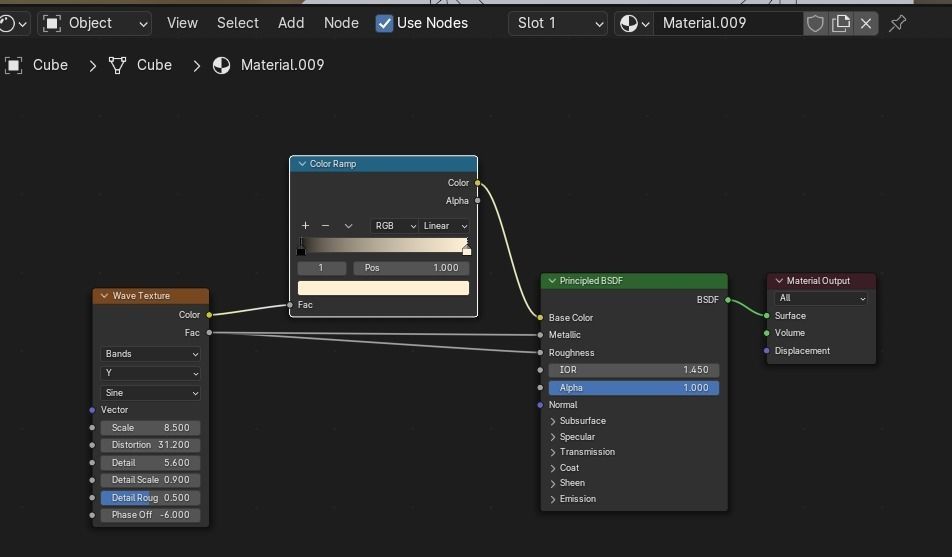
Task: Click the color stop index field 1
Action: [x=322, y=268]
